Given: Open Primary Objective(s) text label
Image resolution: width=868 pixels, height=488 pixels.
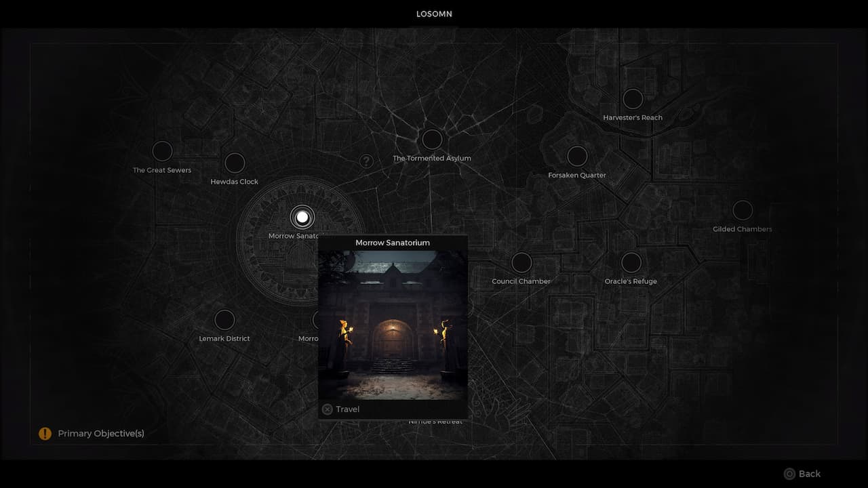Looking at the screenshot, I should [101, 434].
